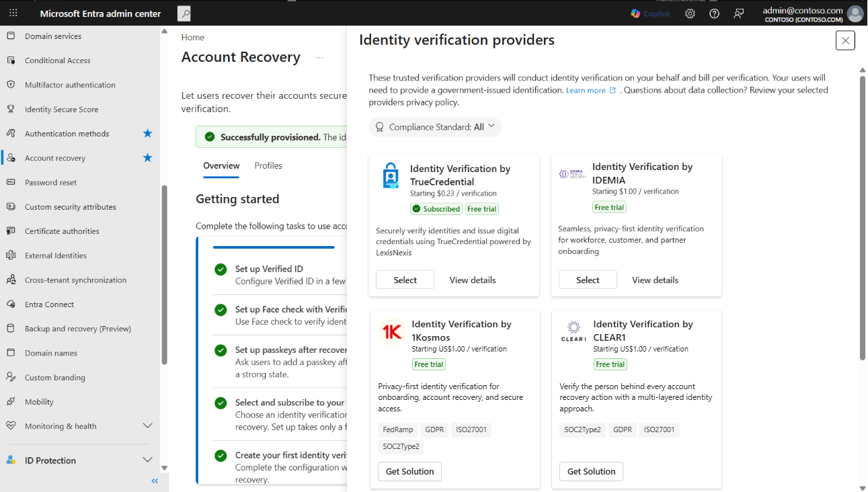868x492 pixels.
Task: Open the Compliance Standard filter dropdown
Action: point(435,127)
